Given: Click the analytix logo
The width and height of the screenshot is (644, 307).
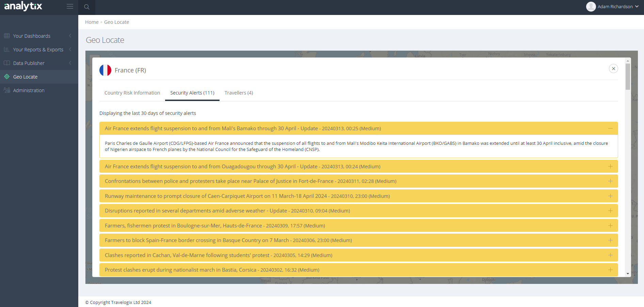Looking at the screenshot, I should (23, 6).
